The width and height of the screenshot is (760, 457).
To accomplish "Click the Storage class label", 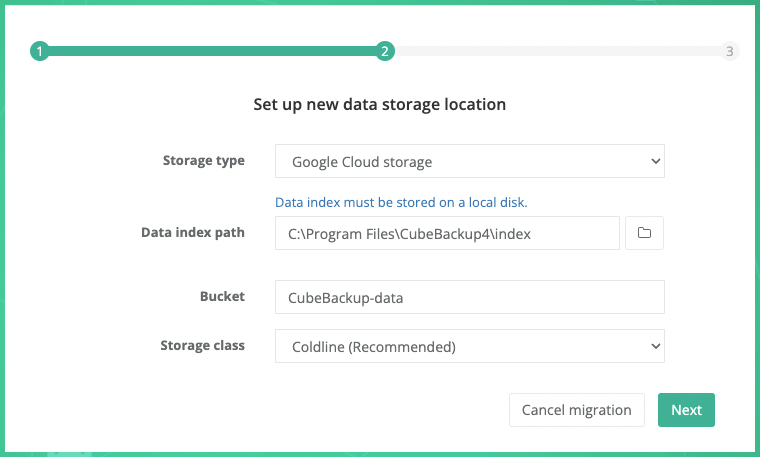I will tap(202, 346).
